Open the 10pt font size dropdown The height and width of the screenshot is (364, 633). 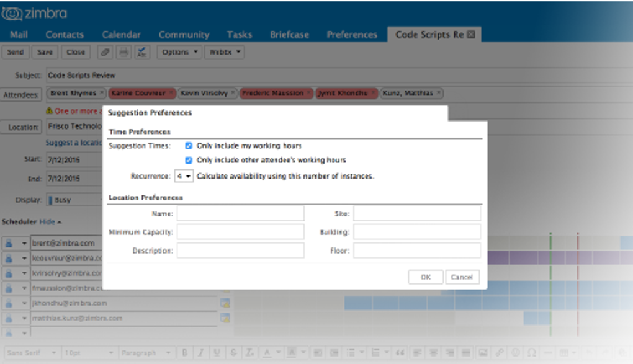89,353
